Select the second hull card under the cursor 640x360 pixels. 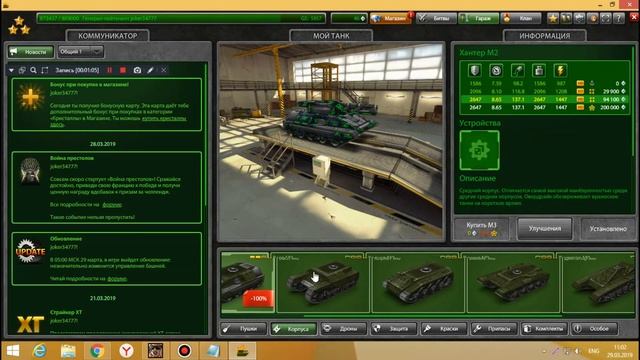pos(323,282)
